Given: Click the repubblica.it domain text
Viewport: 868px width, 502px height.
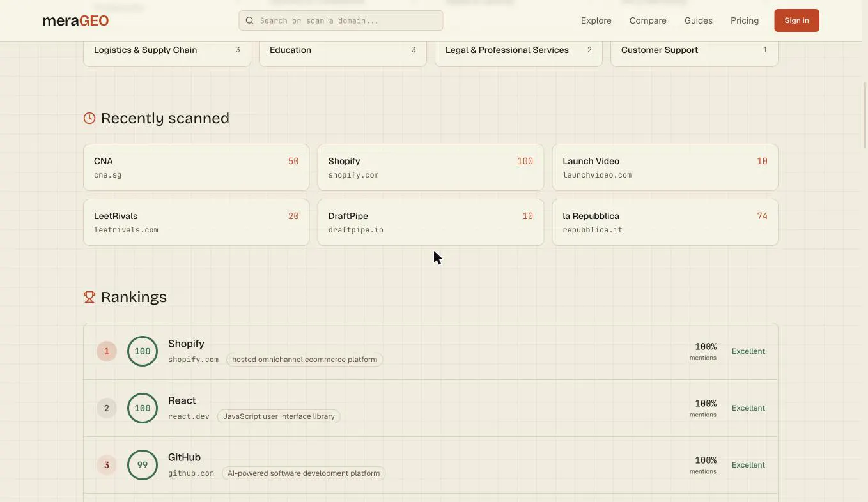Looking at the screenshot, I should click(x=593, y=230).
